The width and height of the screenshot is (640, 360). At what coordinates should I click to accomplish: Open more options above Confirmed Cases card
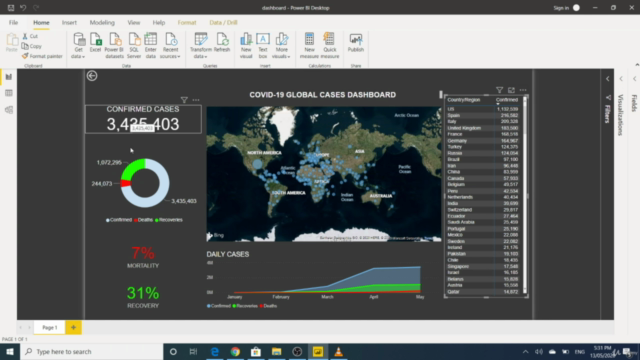[x=196, y=100]
